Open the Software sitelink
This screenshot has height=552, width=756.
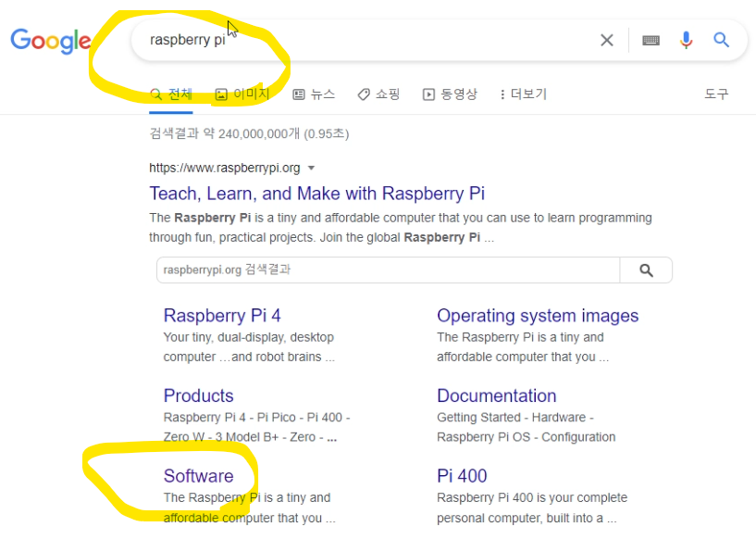point(199,476)
